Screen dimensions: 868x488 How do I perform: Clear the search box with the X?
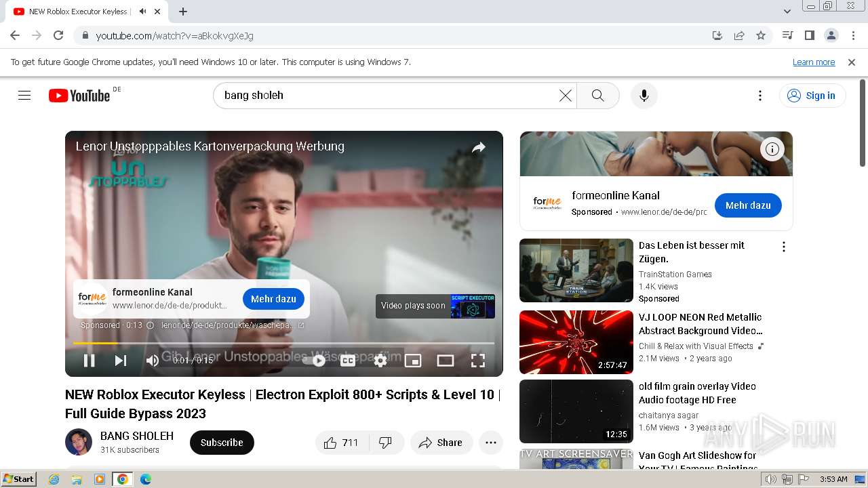coord(565,96)
